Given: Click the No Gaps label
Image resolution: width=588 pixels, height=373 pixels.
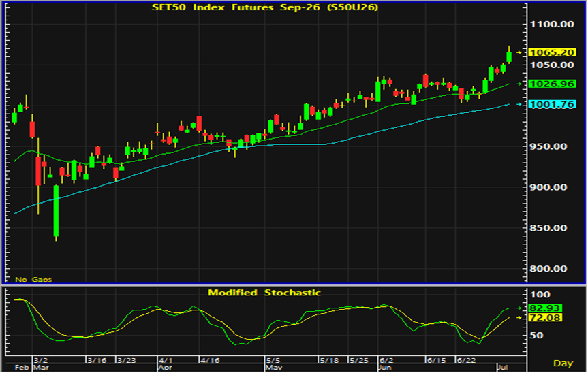Looking at the screenshot, I should click(x=33, y=280).
